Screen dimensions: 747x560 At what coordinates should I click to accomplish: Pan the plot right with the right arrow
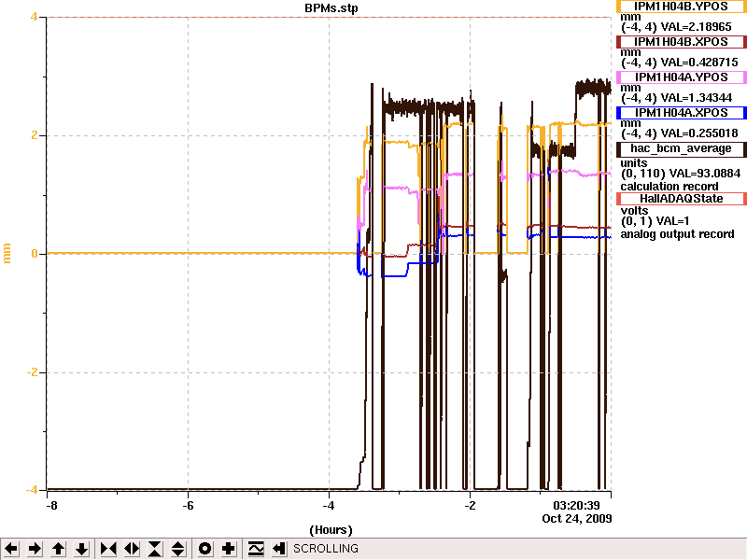(x=35, y=549)
